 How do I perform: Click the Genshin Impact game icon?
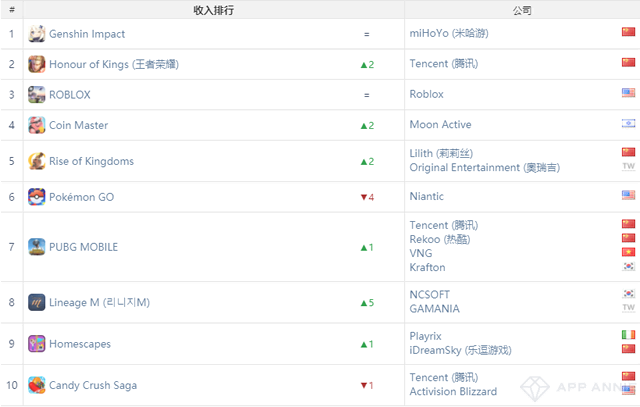point(36,34)
